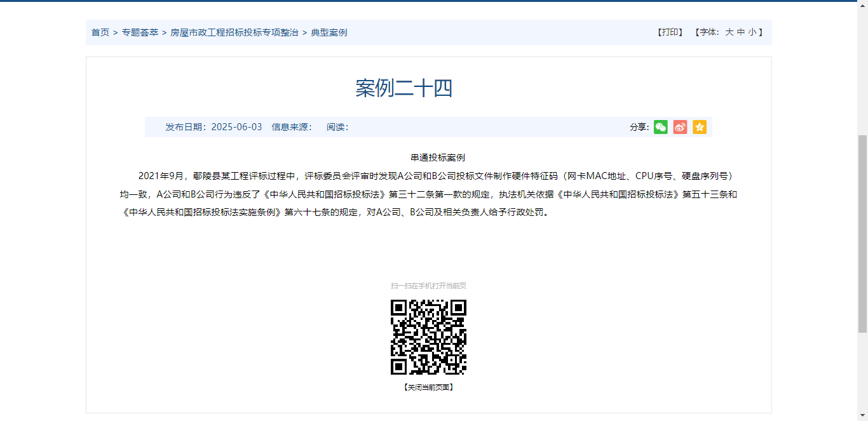The width and height of the screenshot is (868, 421).
Task: Click the 【打印】 print link
Action: click(670, 32)
